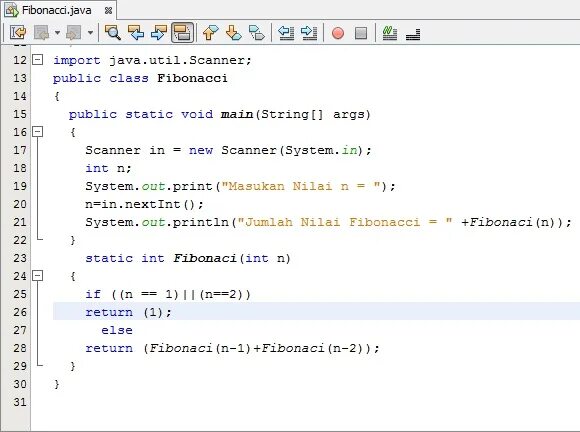The height and width of the screenshot is (432, 580).
Task: Stop Macro Recording square icon
Action: tap(361, 33)
